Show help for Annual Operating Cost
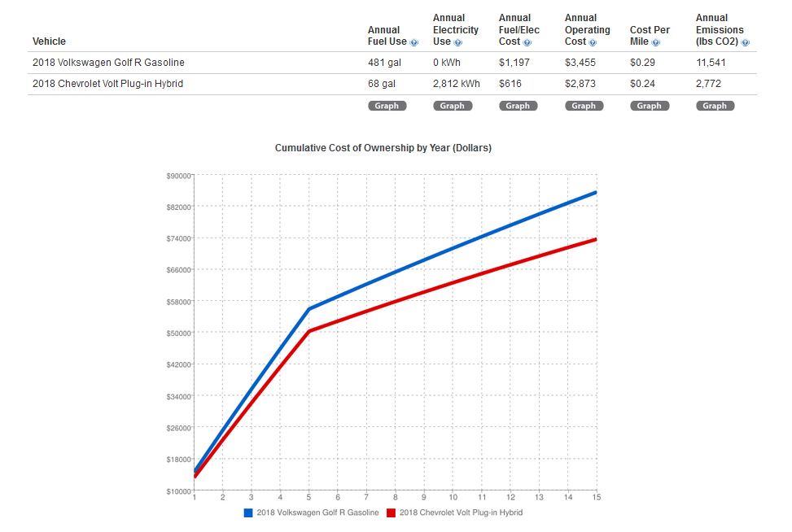Screen dimensions: 792x532 593,42
